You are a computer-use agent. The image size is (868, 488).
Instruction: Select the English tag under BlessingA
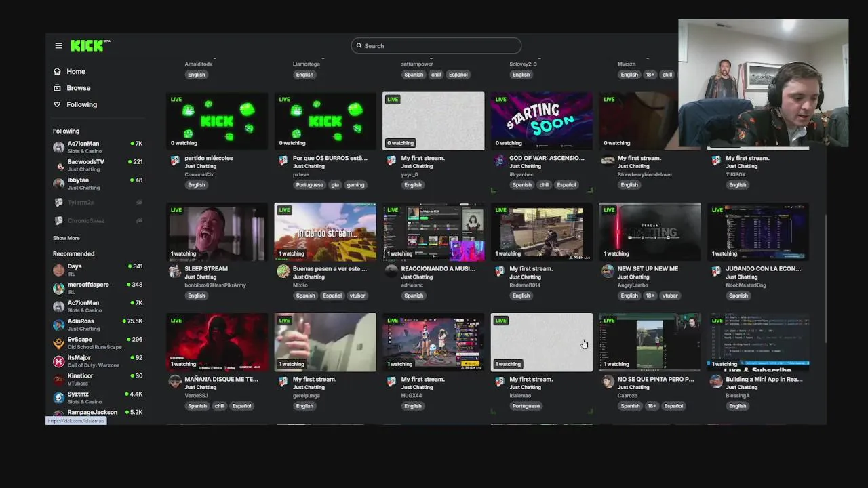(738, 406)
